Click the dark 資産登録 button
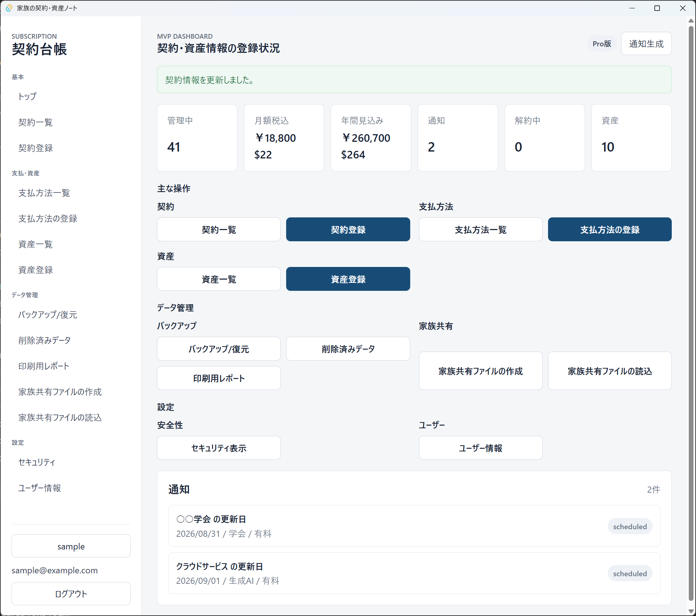The height and width of the screenshot is (616, 696). coord(348,279)
